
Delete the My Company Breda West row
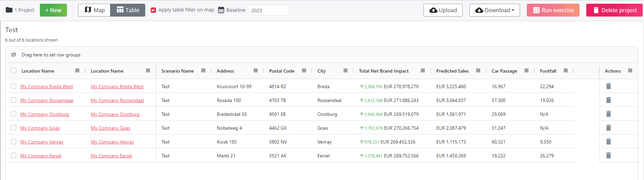tap(608, 86)
